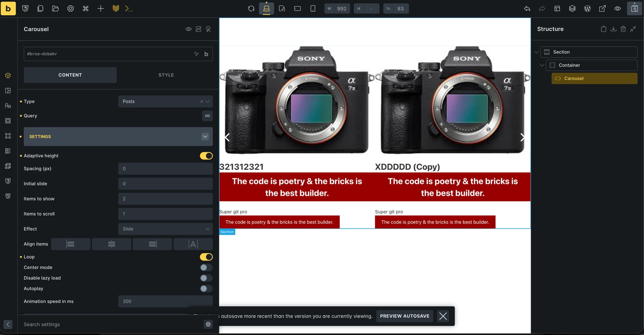Click the PREVIEW AUTOSAVE button

click(x=405, y=316)
